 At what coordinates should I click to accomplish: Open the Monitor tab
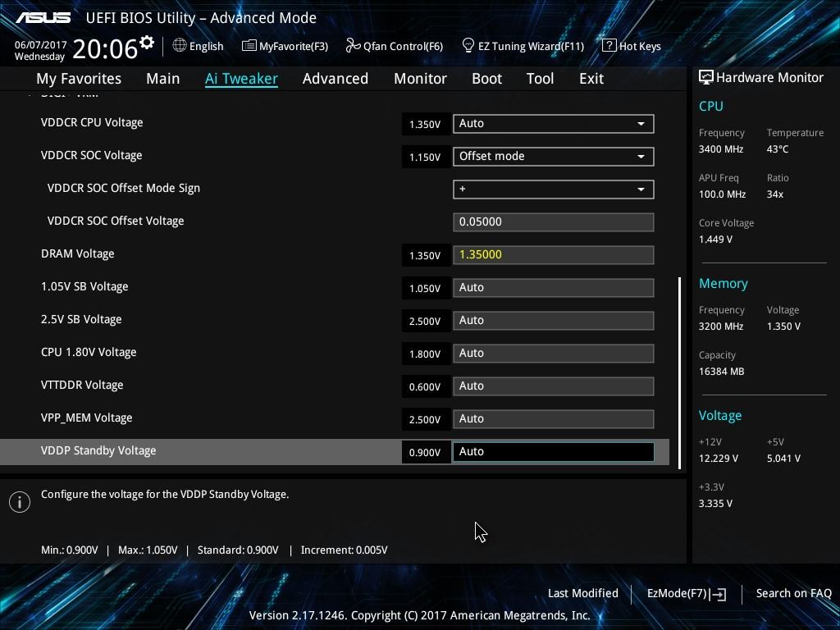[x=421, y=79]
